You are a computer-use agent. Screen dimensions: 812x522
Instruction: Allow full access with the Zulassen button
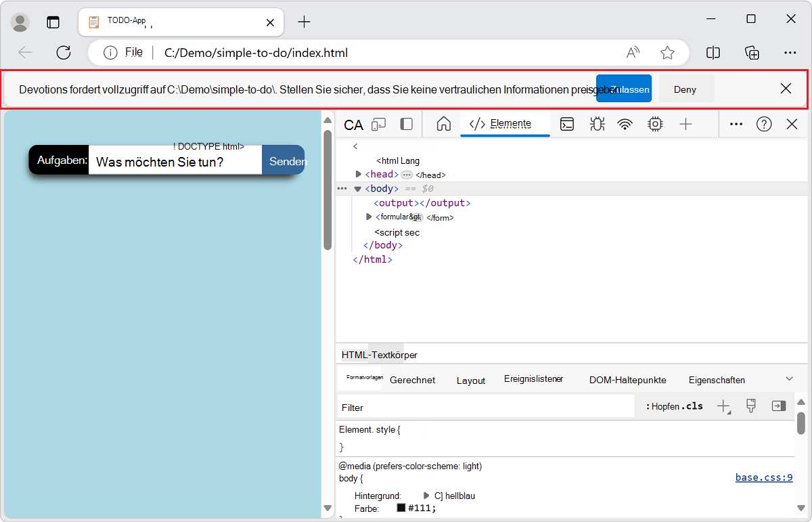click(624, 89)
